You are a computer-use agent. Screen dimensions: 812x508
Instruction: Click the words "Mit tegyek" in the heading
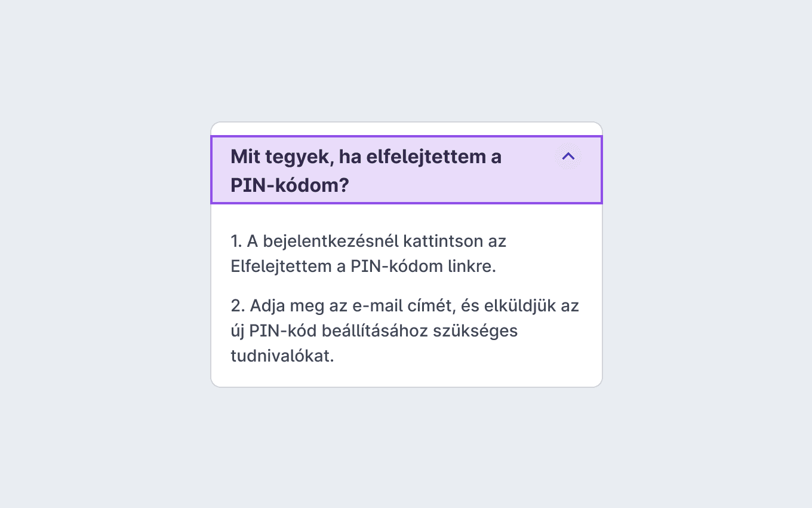coord(277,157)
